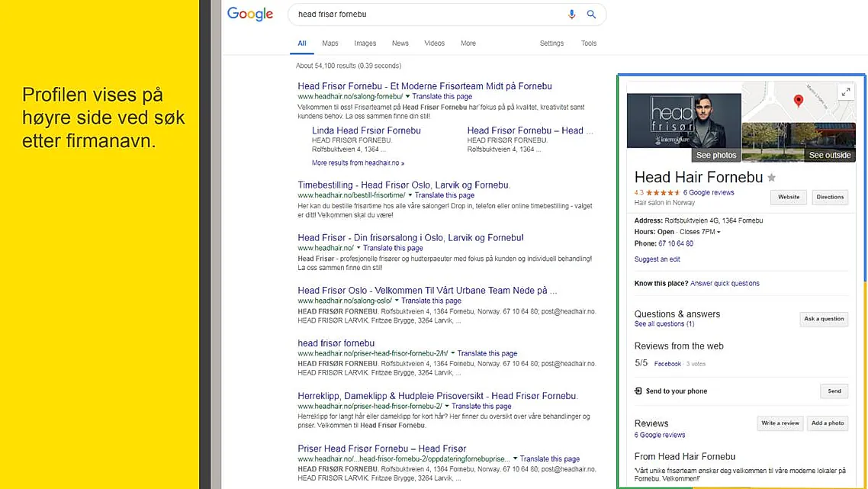The image size is (868, 489).
Task: Open the News tab
Action: click(400, 43)
